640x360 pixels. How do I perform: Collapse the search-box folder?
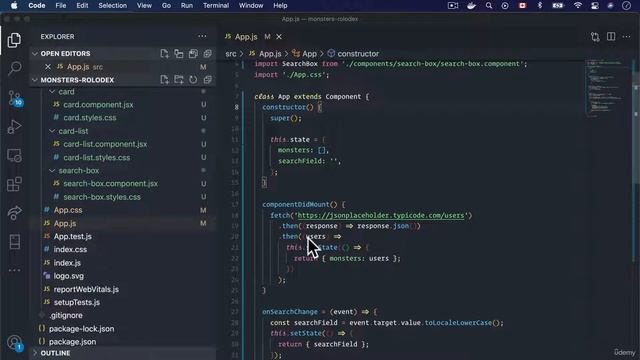[x=52, y=171]
